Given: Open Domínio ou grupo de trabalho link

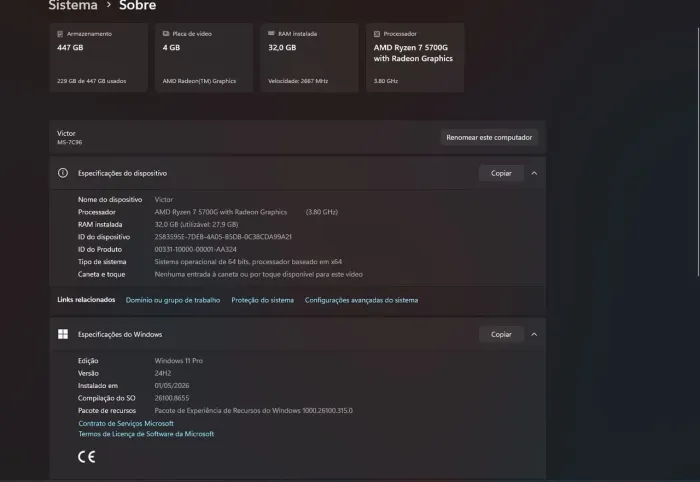Looking at the screenshot, I should [173, 300].
